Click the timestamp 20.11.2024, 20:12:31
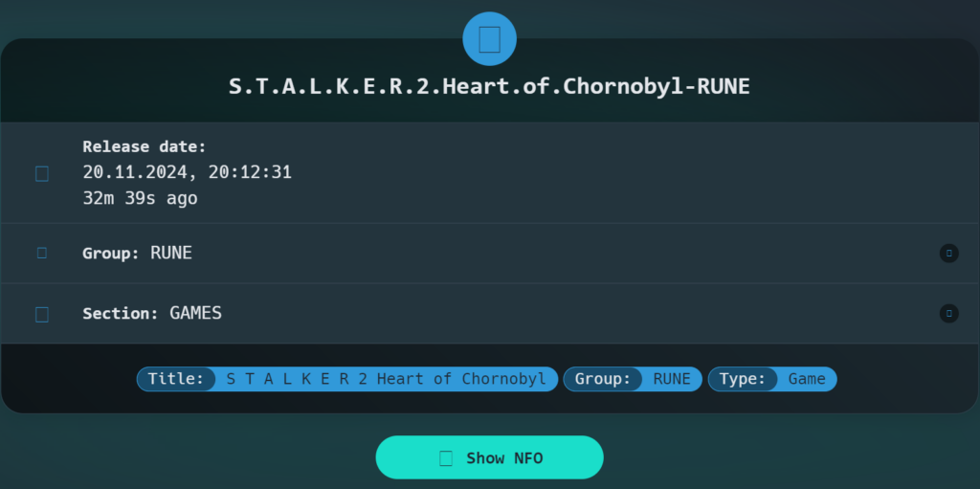The height and width of the screenshot is (489, 980). click(x=187, y=172)
